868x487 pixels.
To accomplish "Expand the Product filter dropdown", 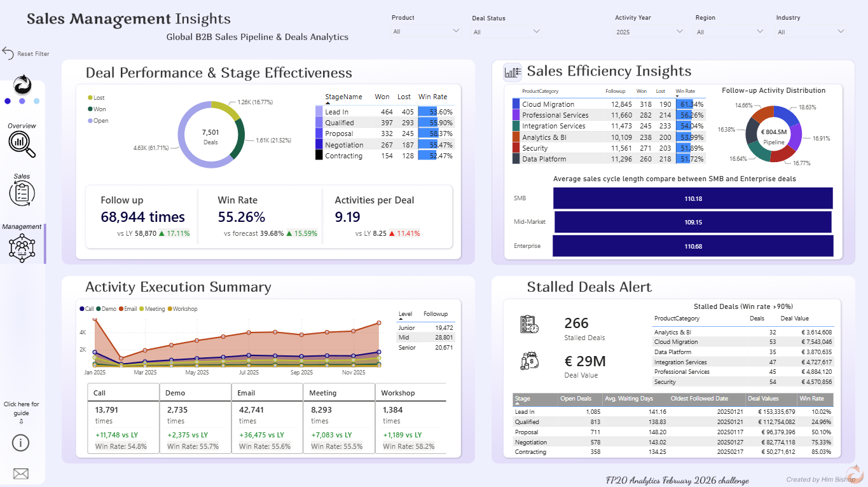I will click(x=426, y=31).
